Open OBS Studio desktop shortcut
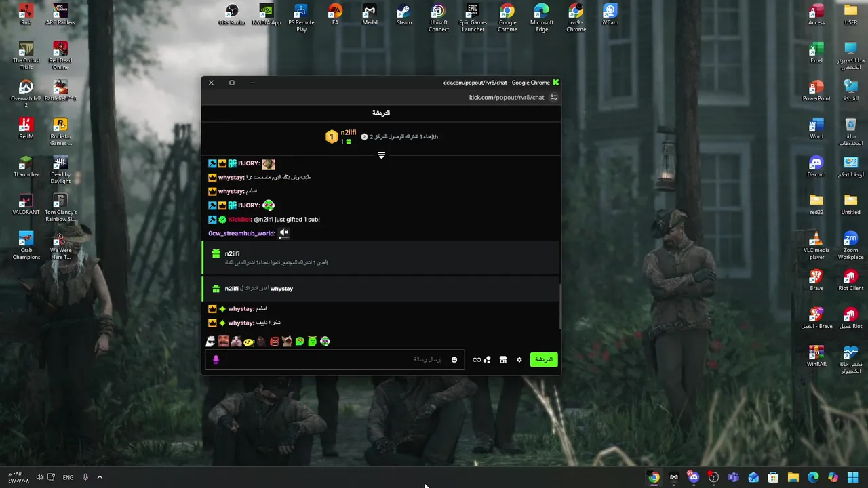The width and height of the screenshot is (868, 488). 232,15
